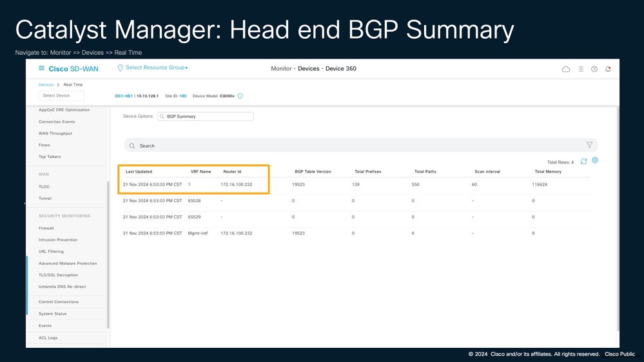The width and height of the screenshot is (644, 362).
Task: Click the DC1-HE1 device link
Action: 124,96
